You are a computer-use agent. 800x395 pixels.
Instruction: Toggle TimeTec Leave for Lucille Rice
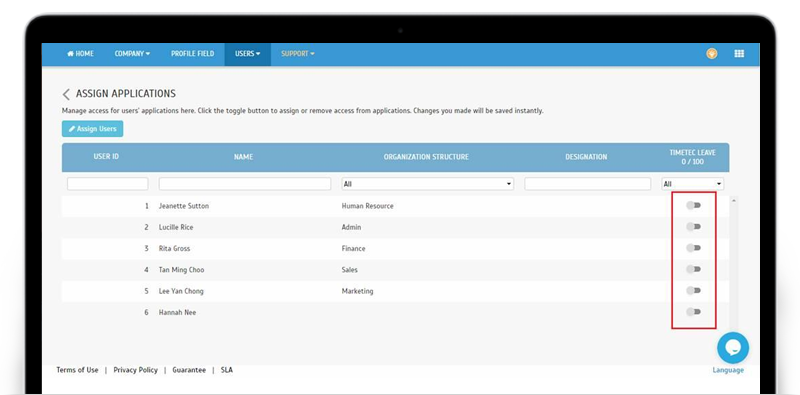point(693,227)
